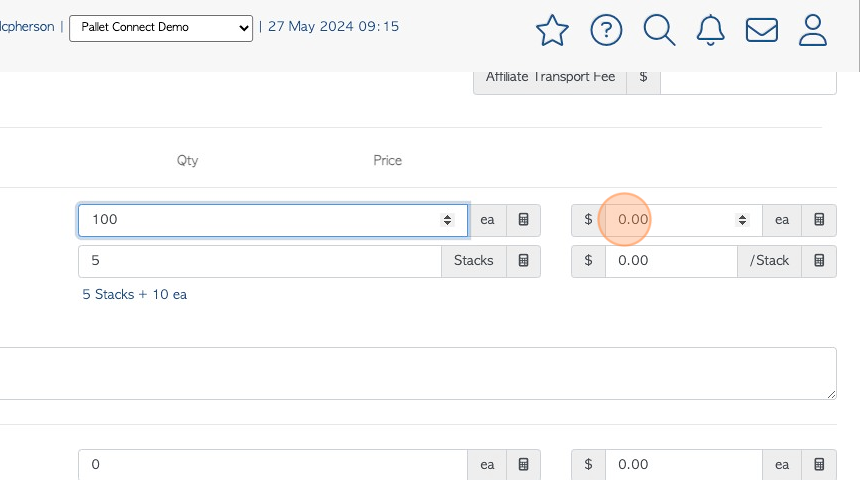Open the help question mark icon
860x480 pixels.
point(606,30)
